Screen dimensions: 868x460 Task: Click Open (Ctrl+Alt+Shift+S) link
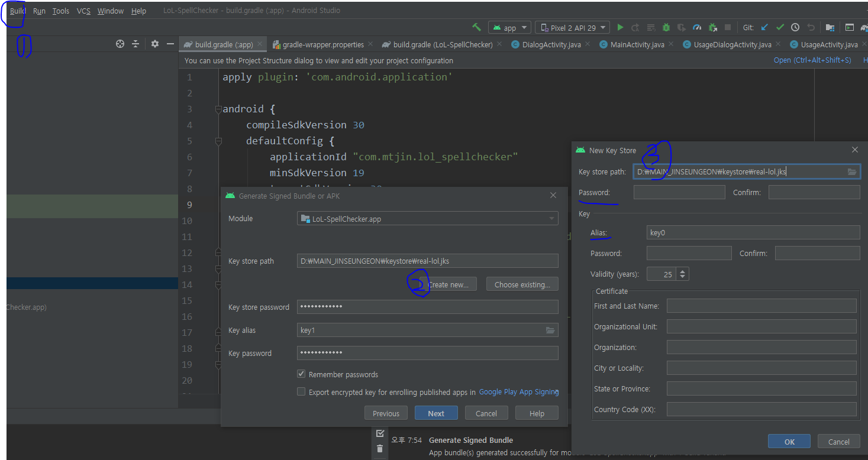pos(812,60)
